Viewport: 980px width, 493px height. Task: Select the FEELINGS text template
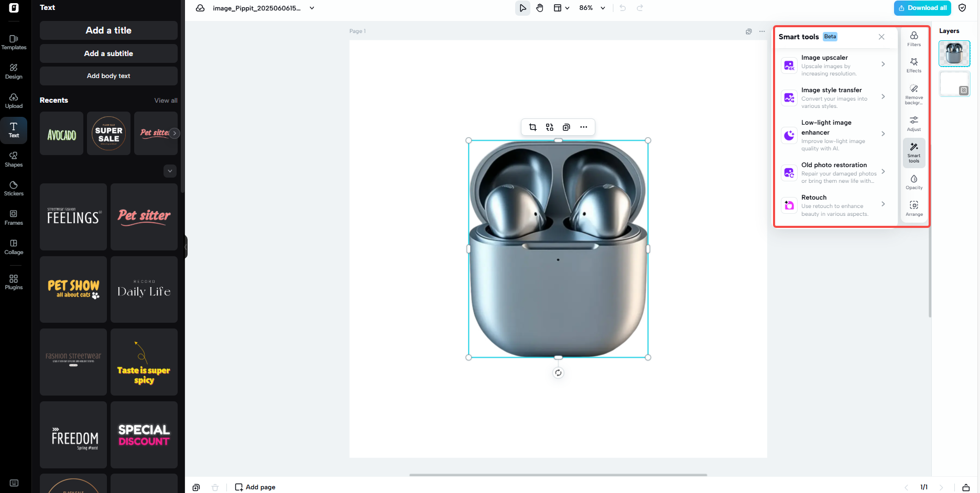click(73, 217)
